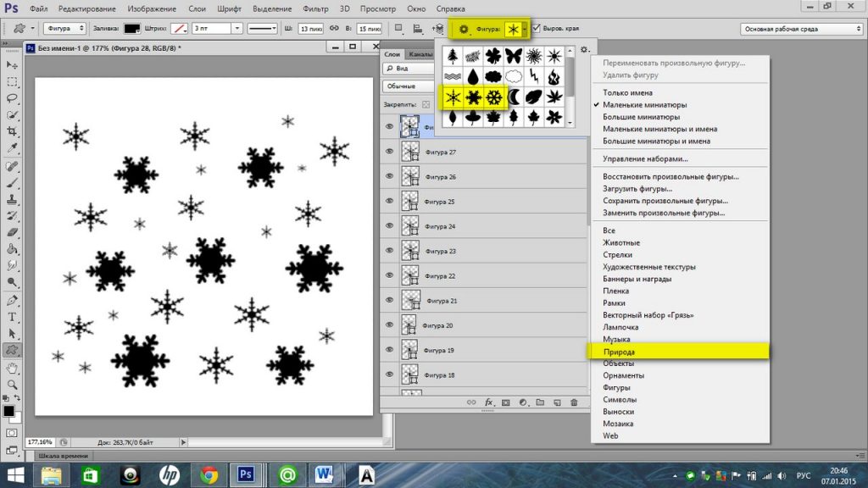868x488 pixels.
Task: Select the Lasso tool
Action: (x=12, y=98)
